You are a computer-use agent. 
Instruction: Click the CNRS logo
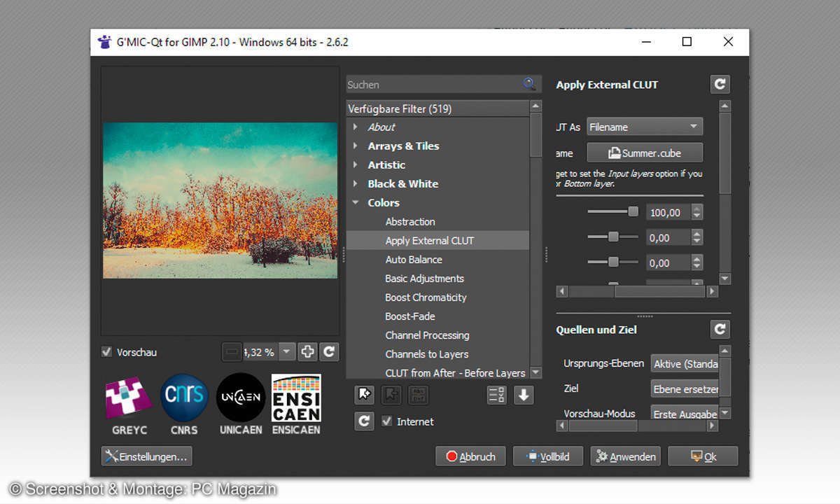184,404
